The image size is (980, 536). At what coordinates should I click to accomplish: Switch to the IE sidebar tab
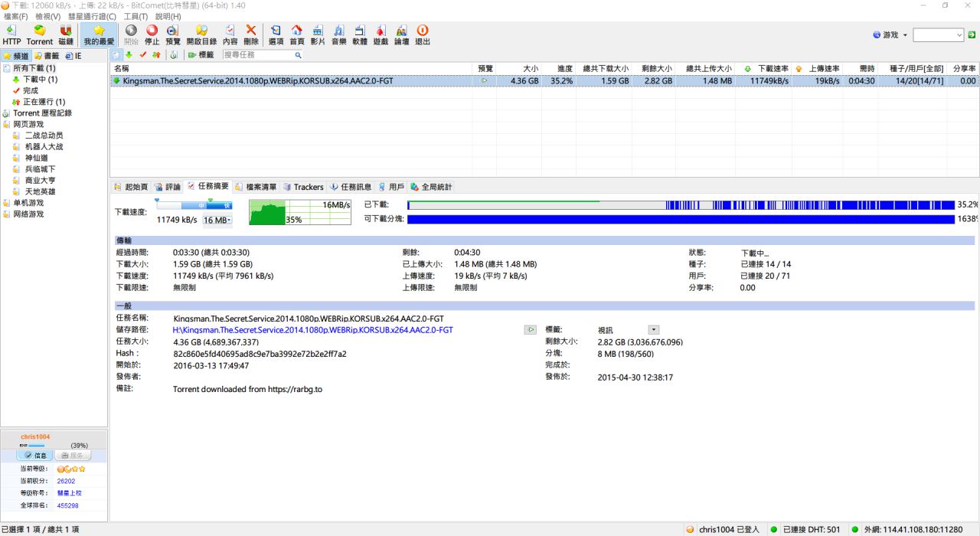(x=73, y=56)
